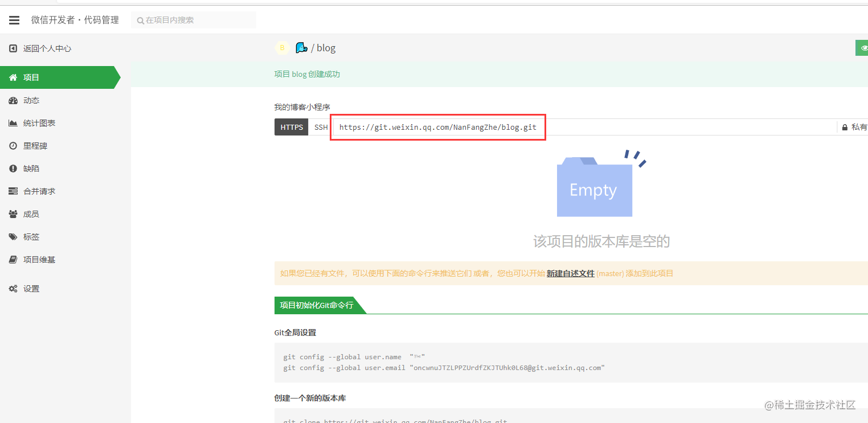Click the lock icon next to 私有
868x423 pixels.
click(x=845, y=127)
